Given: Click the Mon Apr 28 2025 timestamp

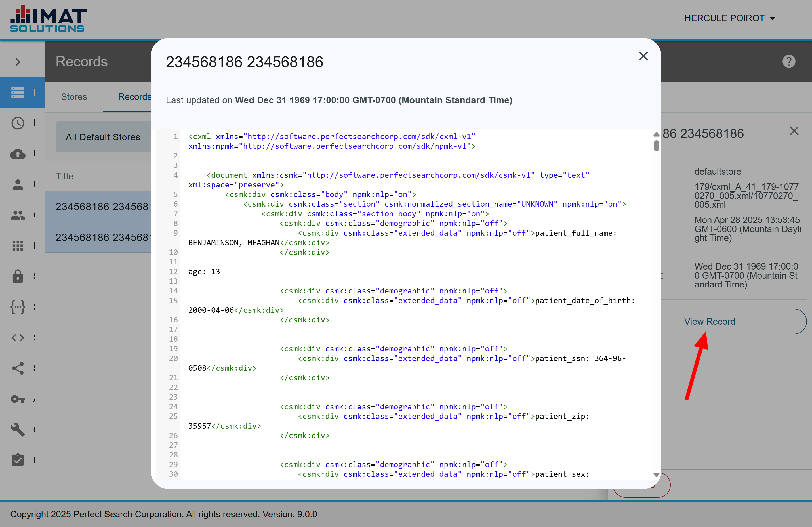Looking at the screenshot, I should [x=748, y=229].
